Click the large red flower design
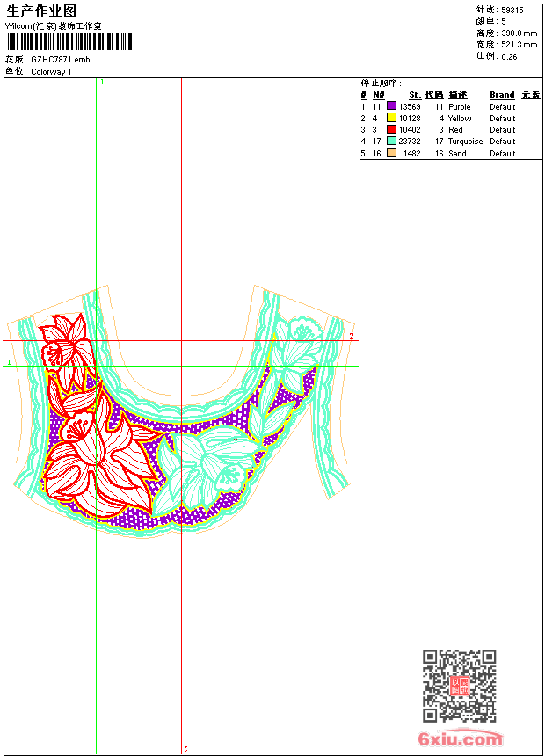Screen dimensions: 545x756 click(x=98, y=463)
